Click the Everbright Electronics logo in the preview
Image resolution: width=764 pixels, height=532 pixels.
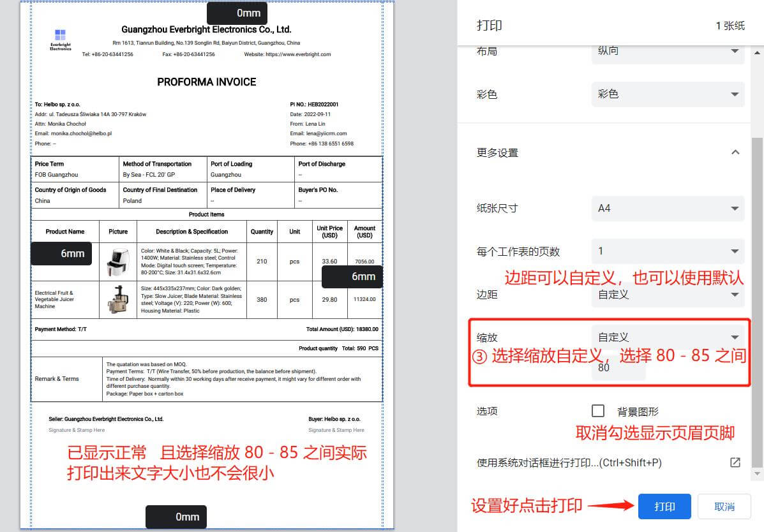(x=61, y=40)
